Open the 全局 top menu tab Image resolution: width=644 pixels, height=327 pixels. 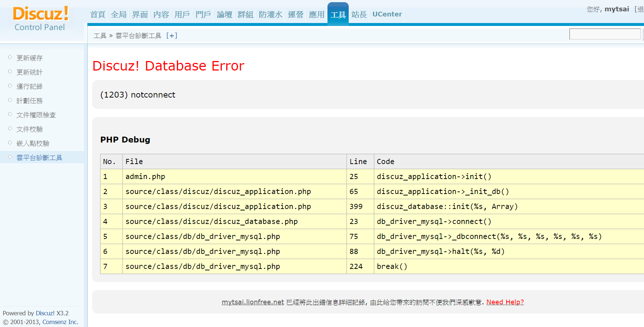(119, 15)
